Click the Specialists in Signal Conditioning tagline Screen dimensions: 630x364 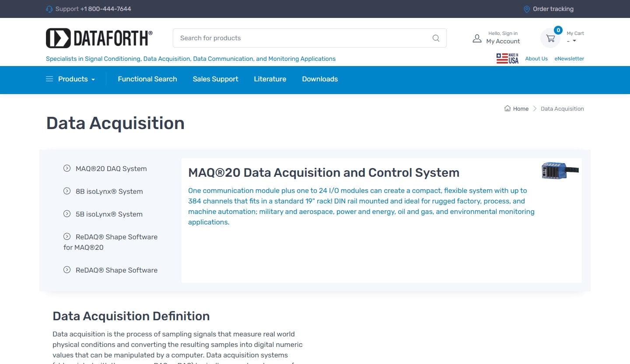click(x=191, y=59)
